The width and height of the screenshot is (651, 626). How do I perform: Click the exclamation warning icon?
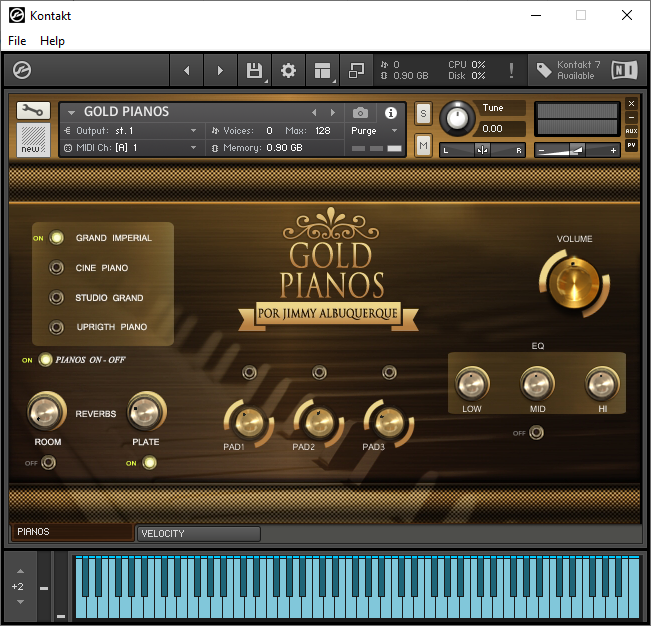tap(511, 71)
